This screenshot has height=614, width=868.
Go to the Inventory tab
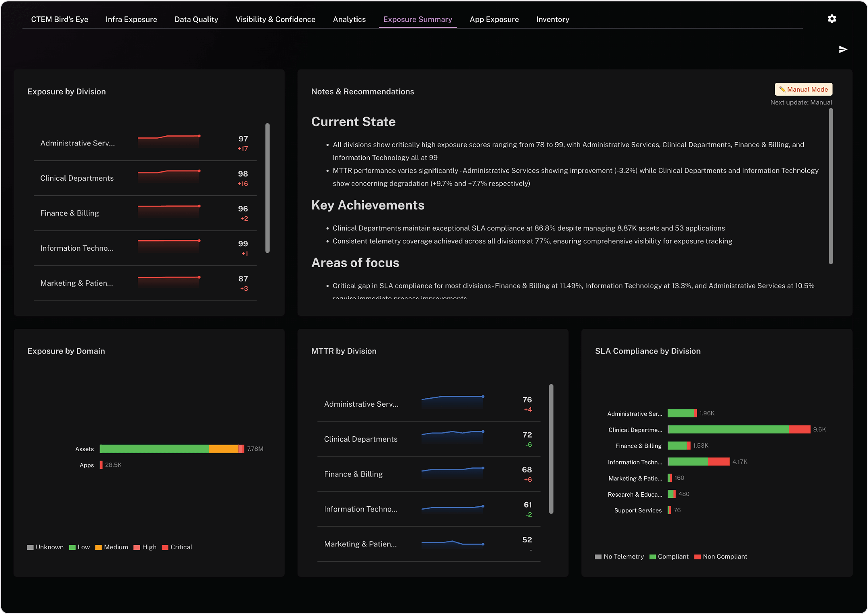tap(553, 19)
